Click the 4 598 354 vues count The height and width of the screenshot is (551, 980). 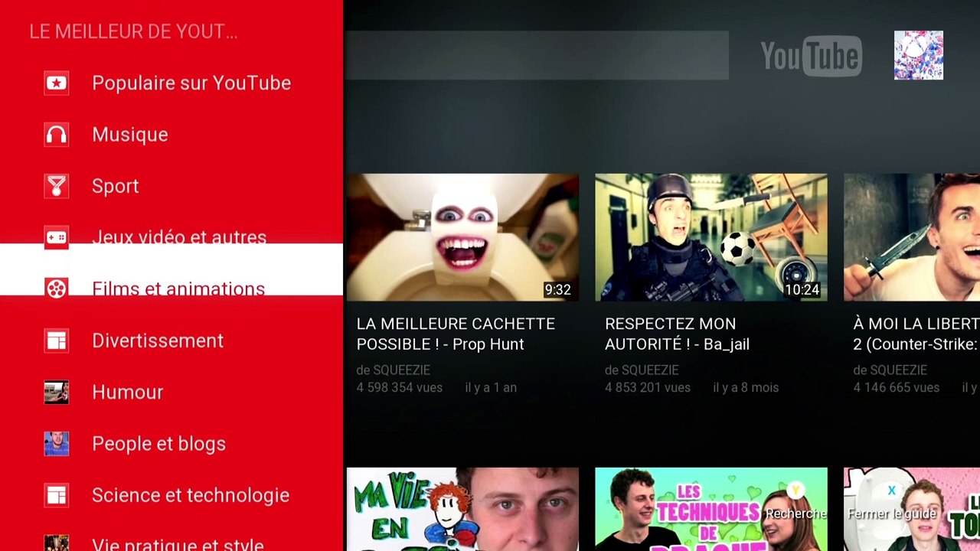400,388
